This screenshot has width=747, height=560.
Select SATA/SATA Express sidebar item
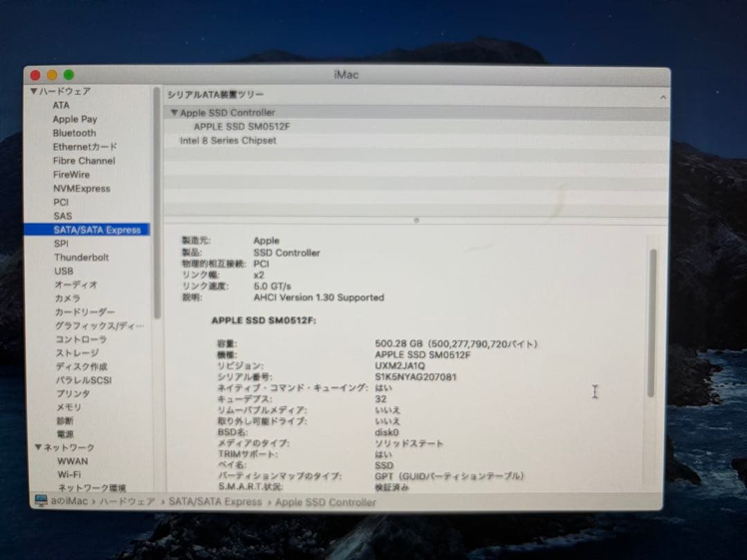pyautogui.click(x=87, y=230)
